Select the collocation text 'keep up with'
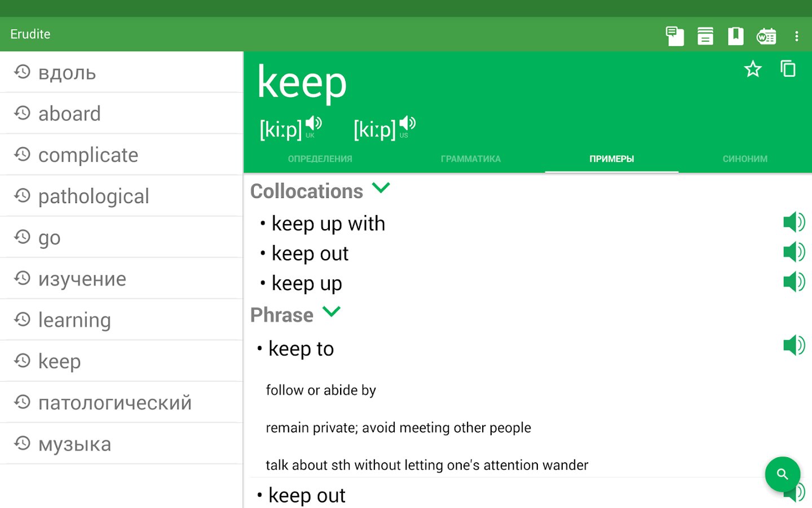Image resolution: width=812 pixels, height=508 pixels. (328, 224)
